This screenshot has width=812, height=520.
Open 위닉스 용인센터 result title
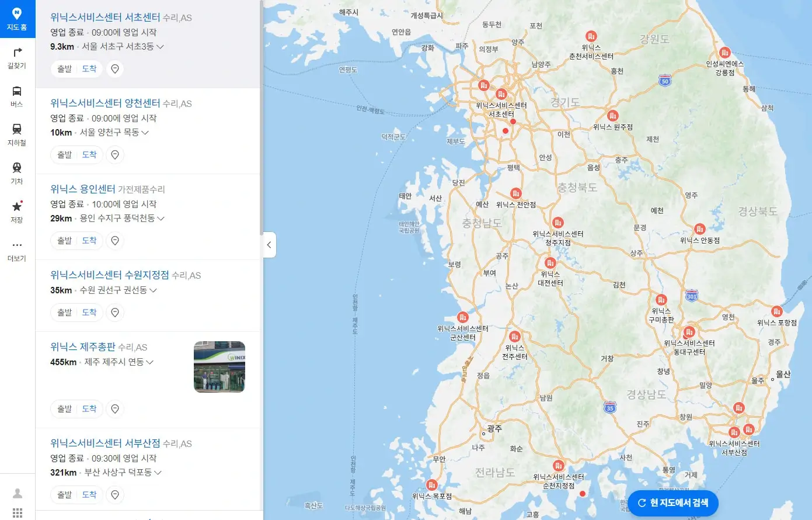click(x=83, y=189)
